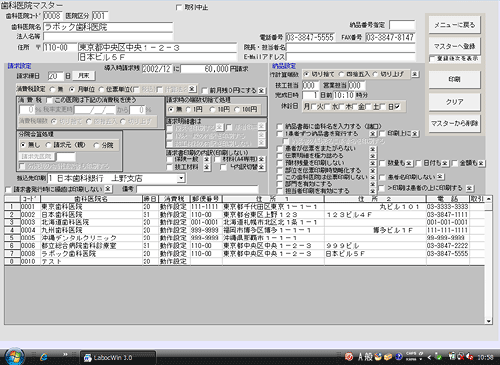Select the 沖縄デンタルクリニック row
Screen dimensions: 500x365
click(245, 238)
